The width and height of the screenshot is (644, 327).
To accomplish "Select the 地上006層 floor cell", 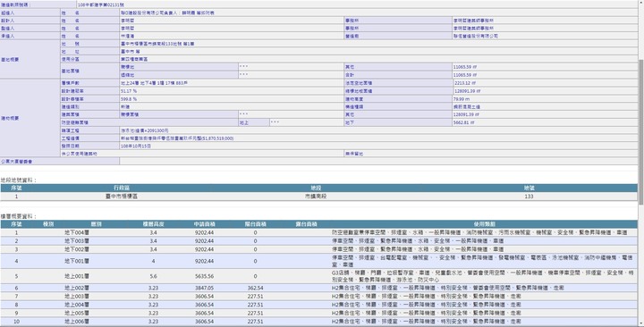I will (77, 322).
